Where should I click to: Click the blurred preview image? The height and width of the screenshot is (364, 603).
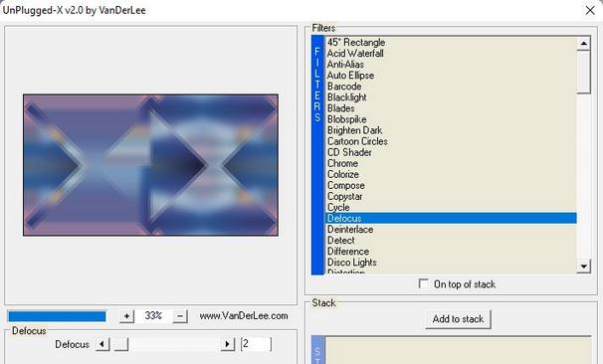pos(151,165)
